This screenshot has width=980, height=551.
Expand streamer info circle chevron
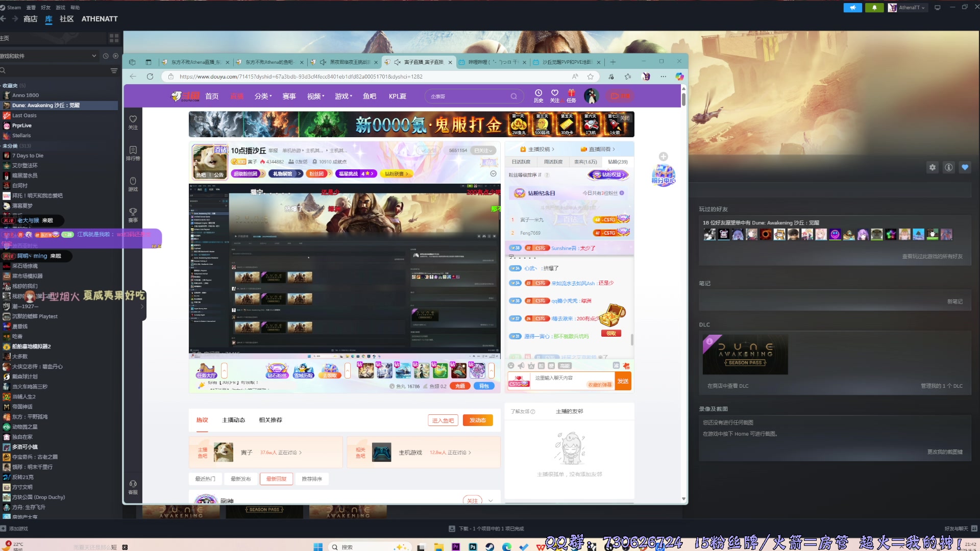tap(493, 174)
